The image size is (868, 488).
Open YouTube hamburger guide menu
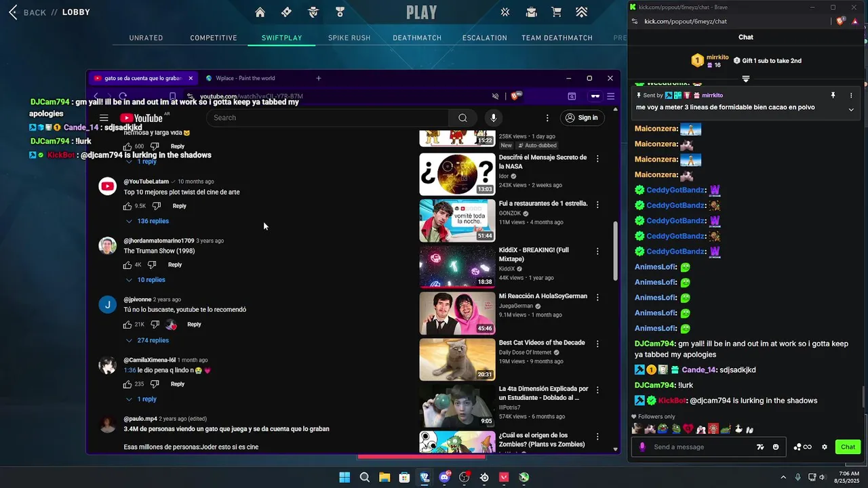tap(104, 118)
